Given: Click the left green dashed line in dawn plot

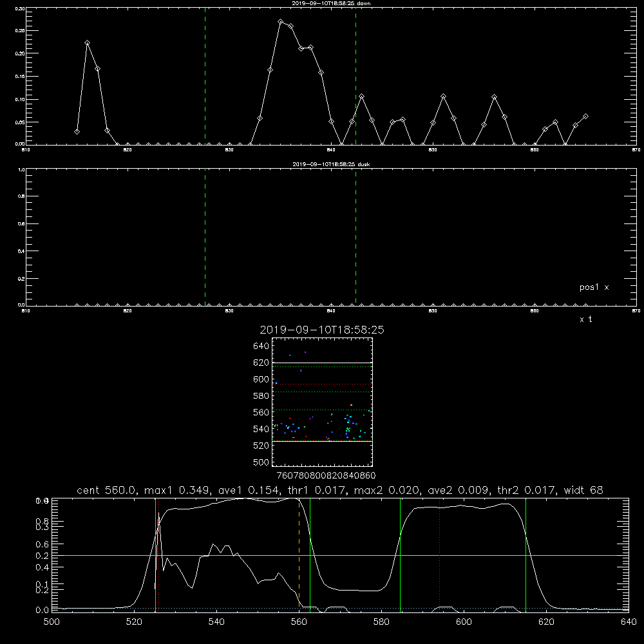Looking at the screenshot, I should [205, 77].
